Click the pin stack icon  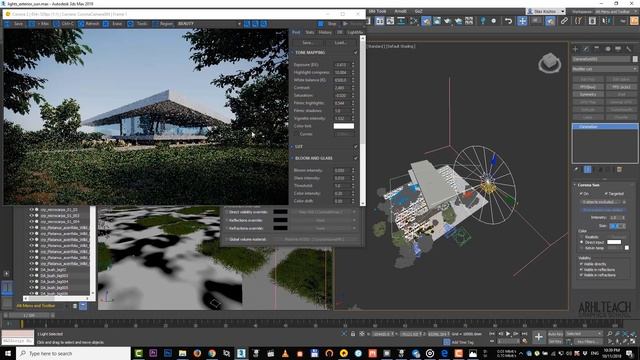[x=576, y=169]
